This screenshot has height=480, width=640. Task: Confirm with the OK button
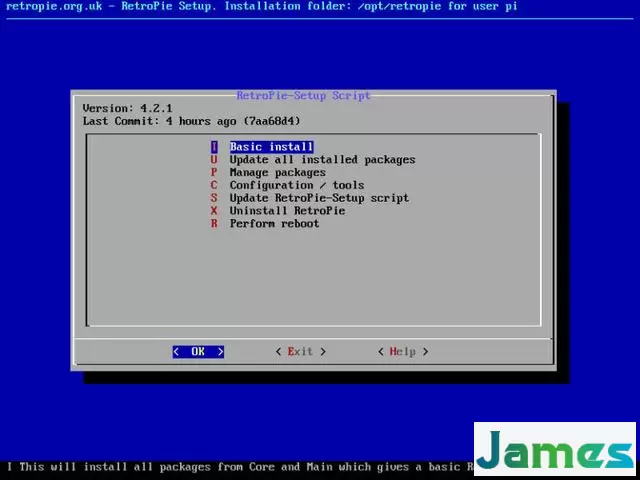pos(198,351)
